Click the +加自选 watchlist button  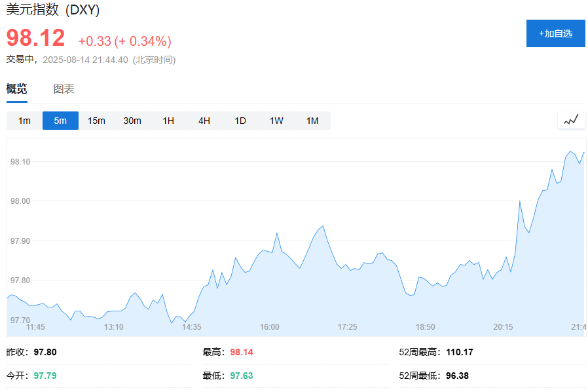[555, 33]
